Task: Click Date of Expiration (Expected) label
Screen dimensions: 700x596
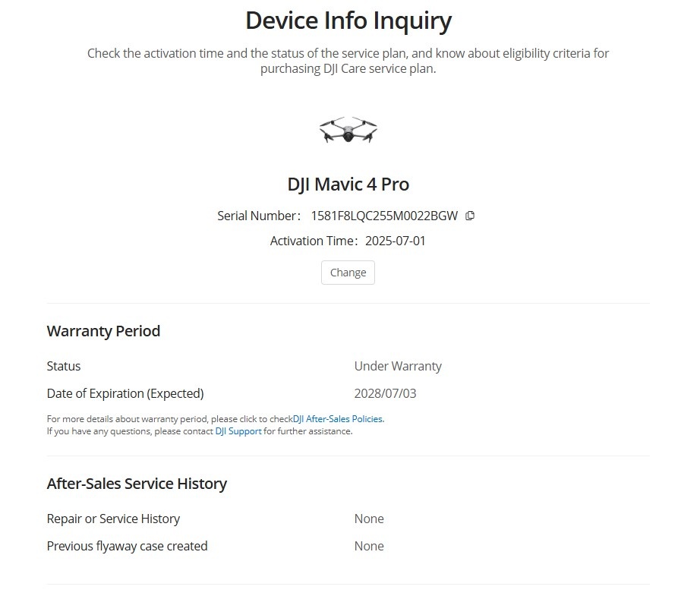Action: tap(125, 393)
